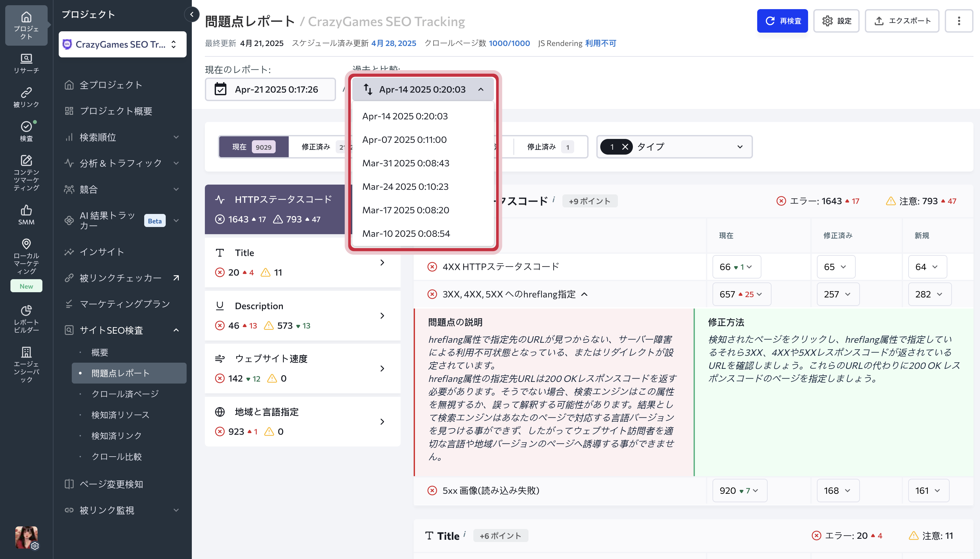This screenshot has height=559, width=980.
Task: Select Mar-24 2025 0:10:23 option
Action: 422,186
